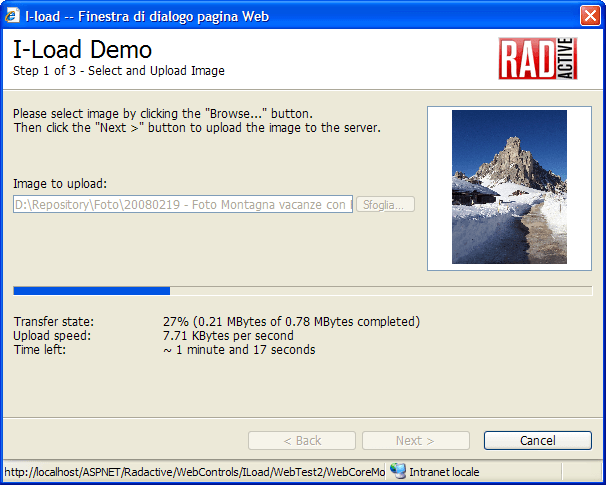Screen dimensions: 606x485
Task: Click the "Transfer state:" label
Action: pos(54,322)
